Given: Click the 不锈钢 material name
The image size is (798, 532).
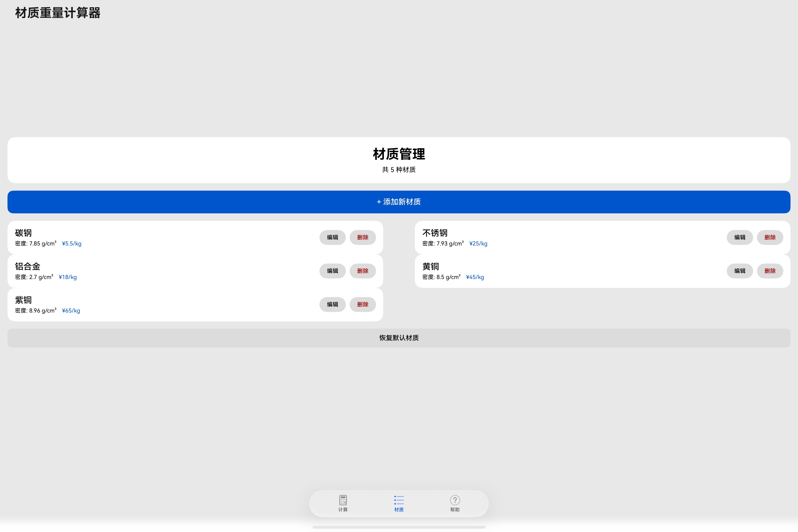Looking at the screenshot, I should [x=435, y=233].
